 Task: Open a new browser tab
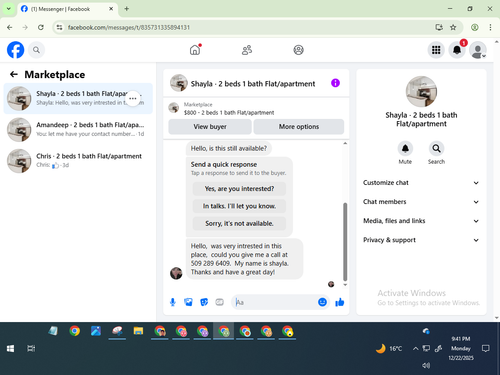pos(127,9)
